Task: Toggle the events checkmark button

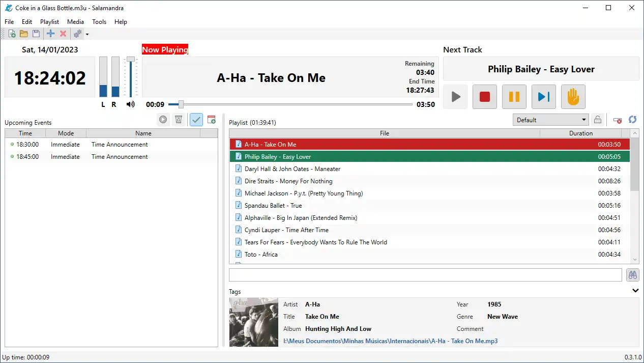Action: [x=196, y=120]
